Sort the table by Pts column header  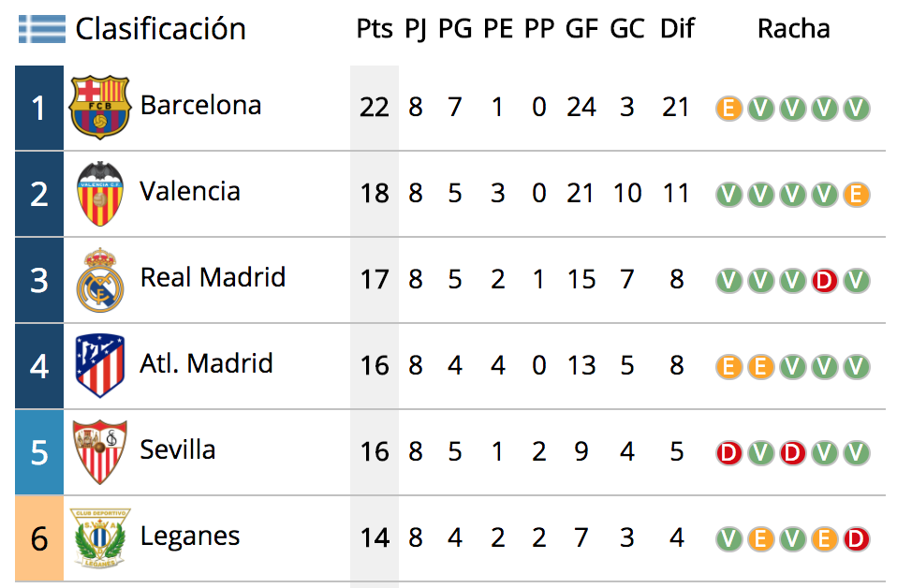pos(375,29)
